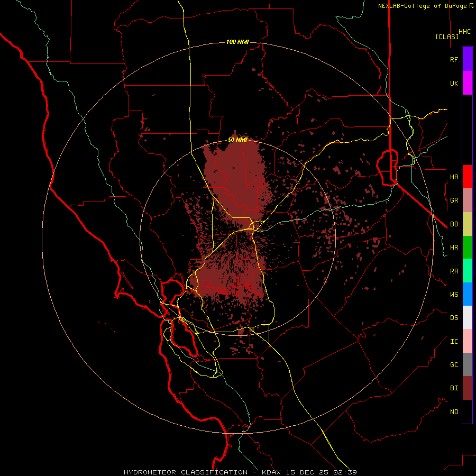Screen dimensions: 476x476
Task: Click the ND black color swatch
Action: (467, 411)
